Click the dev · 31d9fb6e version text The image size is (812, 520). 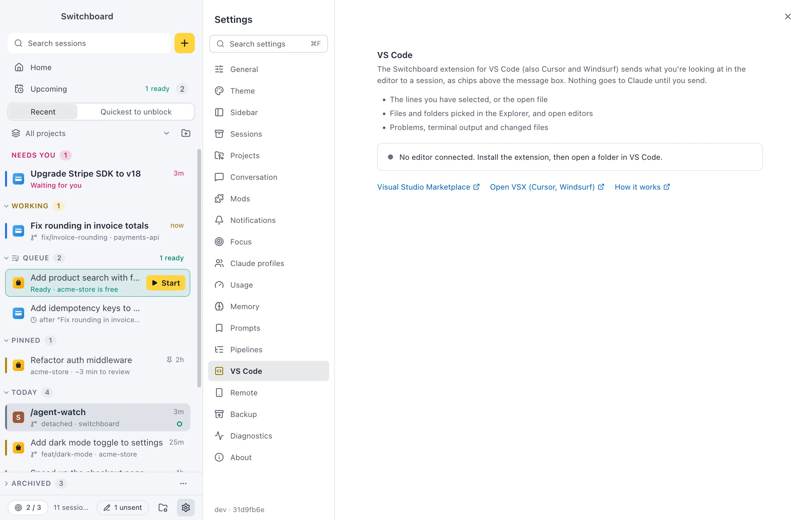(239, 510)
